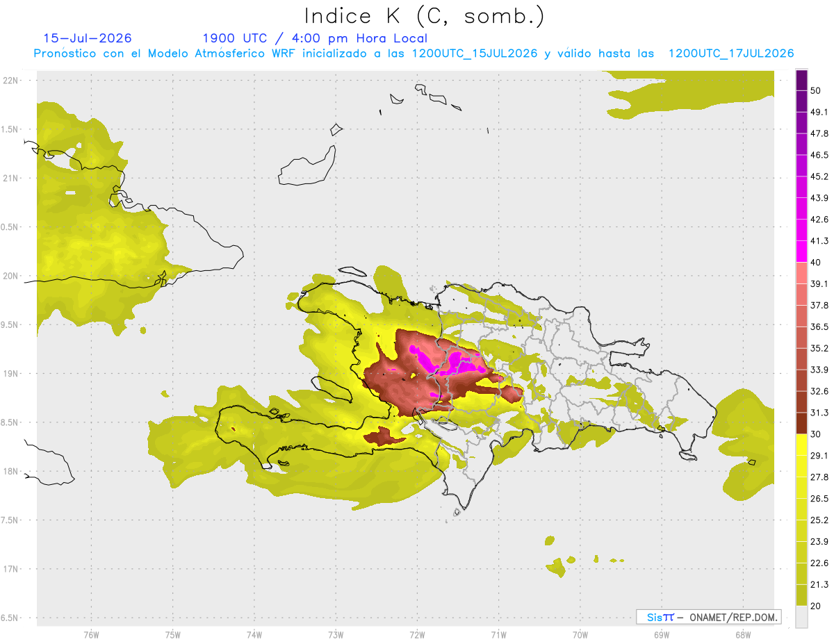Click the olive swatch between 20 and 21.3
The height and width of the screenshot is (644, 834).
pyautogui.click(x=801, y=595)
